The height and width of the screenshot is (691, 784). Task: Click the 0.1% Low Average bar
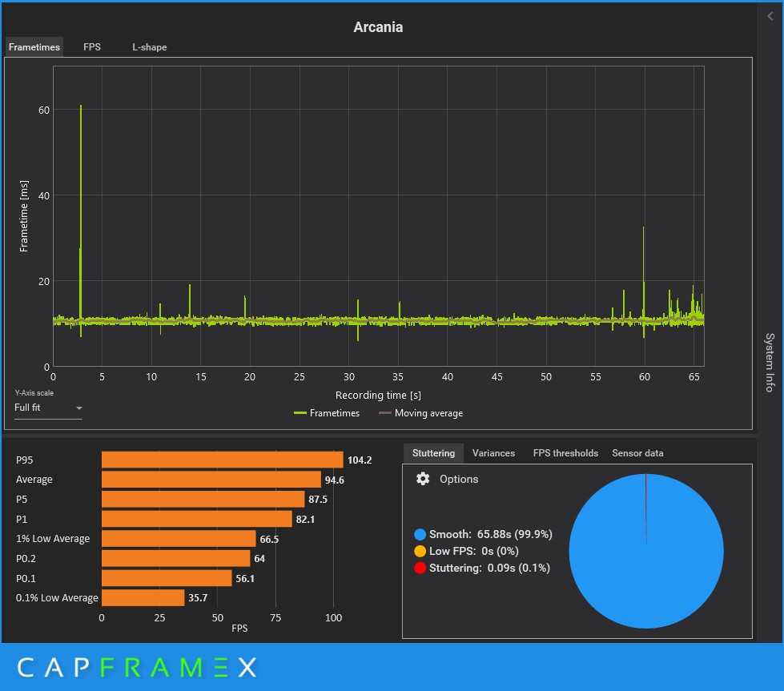(x=143, y=597)
